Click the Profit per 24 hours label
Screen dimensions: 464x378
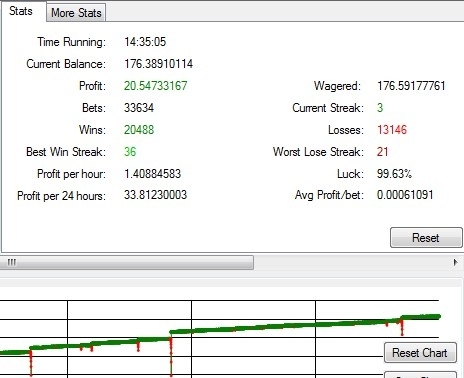pyautogui.click(x=61, y=196)
